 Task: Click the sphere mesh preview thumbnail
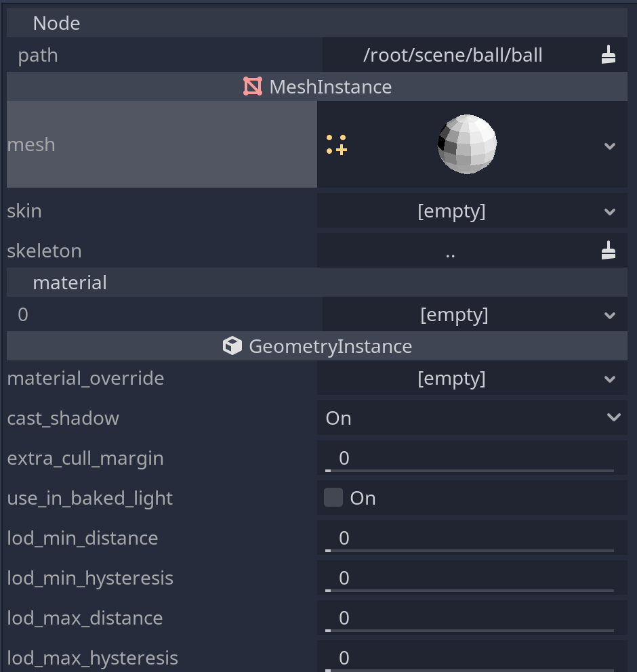pyautogui.click(x=466, y=144)
